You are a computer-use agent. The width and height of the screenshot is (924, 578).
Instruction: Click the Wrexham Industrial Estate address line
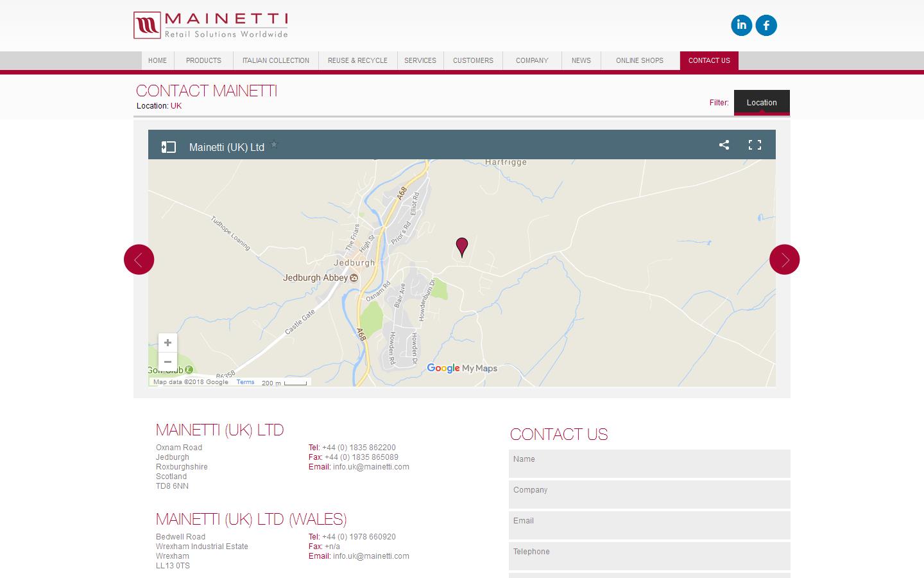(202, 547)
